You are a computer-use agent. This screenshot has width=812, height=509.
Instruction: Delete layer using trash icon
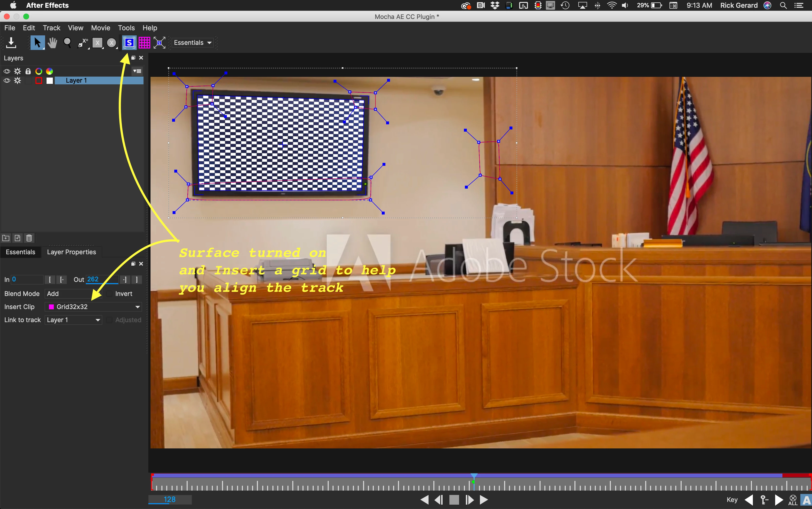[29, 238]
